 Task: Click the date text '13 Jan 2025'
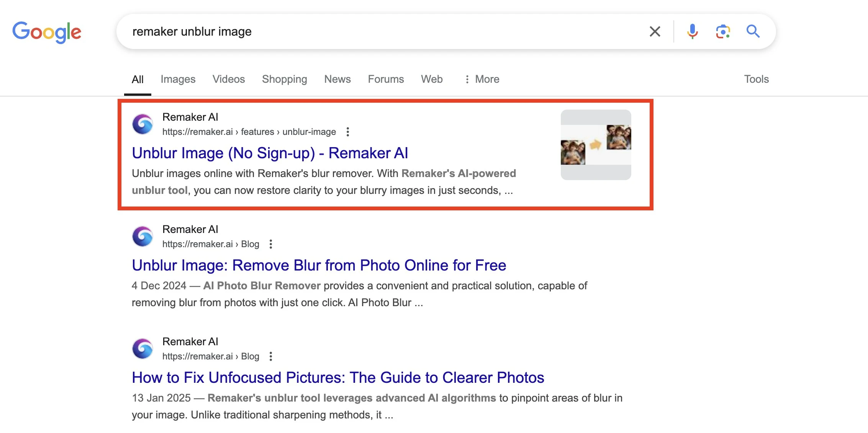point(161,398)
